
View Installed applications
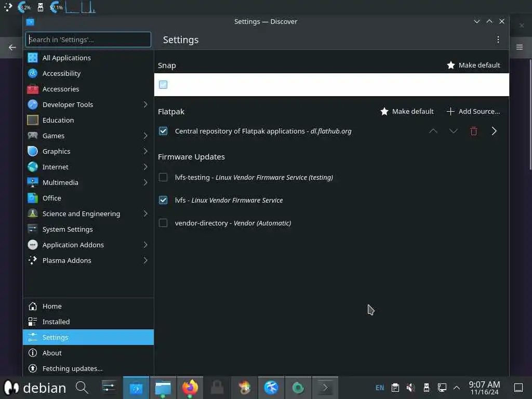click(88, 322)
